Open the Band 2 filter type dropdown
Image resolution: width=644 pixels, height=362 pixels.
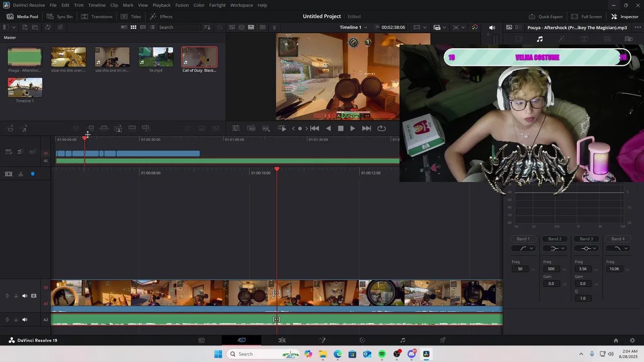click(555, 248)
